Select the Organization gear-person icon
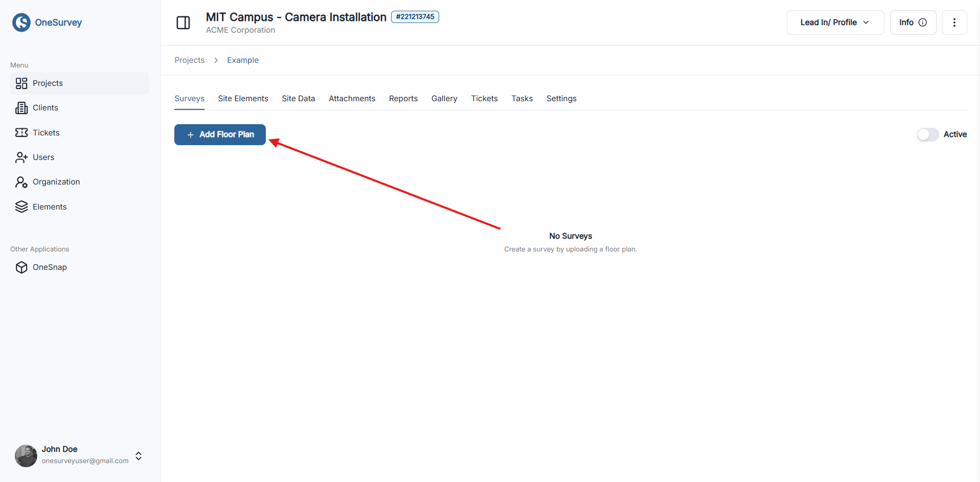 tap(21, 181)
